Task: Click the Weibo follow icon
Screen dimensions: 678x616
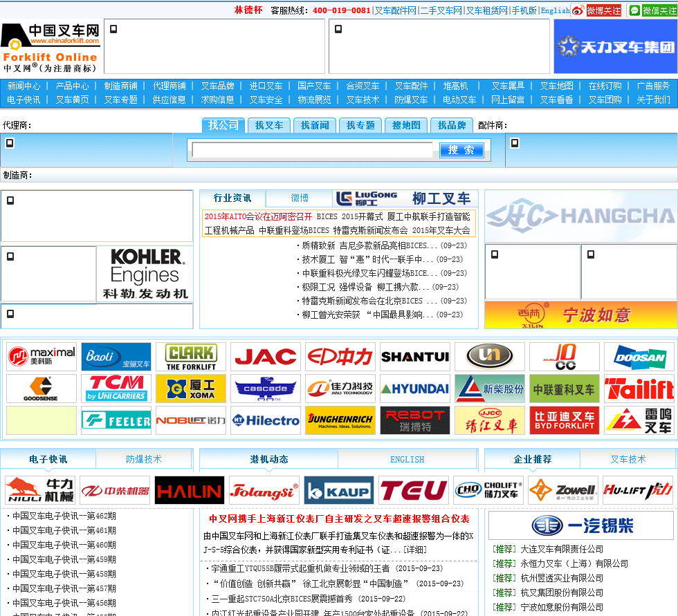Action: (596, 10)
